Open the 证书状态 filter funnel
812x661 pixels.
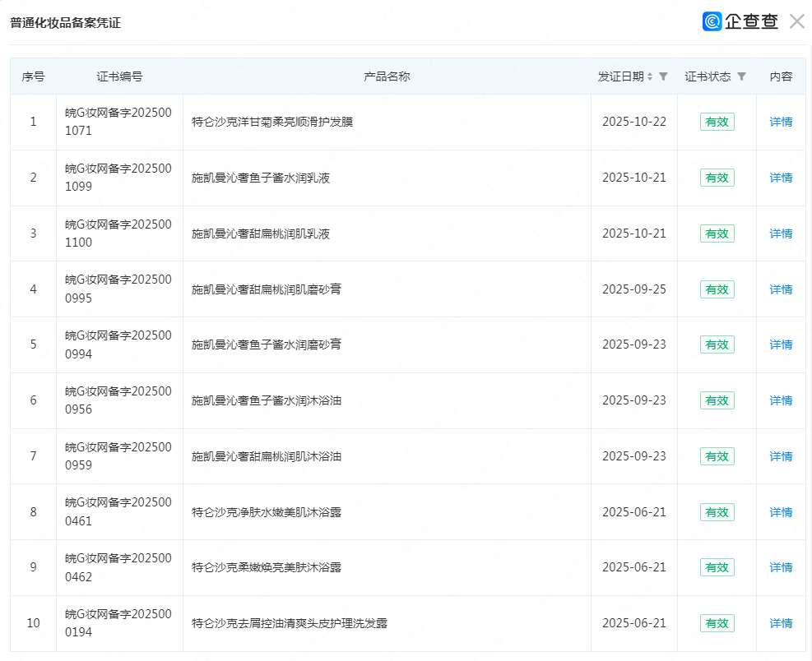point(741,76)
